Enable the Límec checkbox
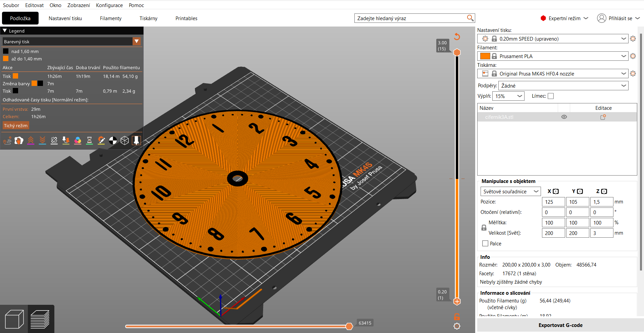This screenshot has height=333, width=644. pyautogui.click(x=550, y=96)
